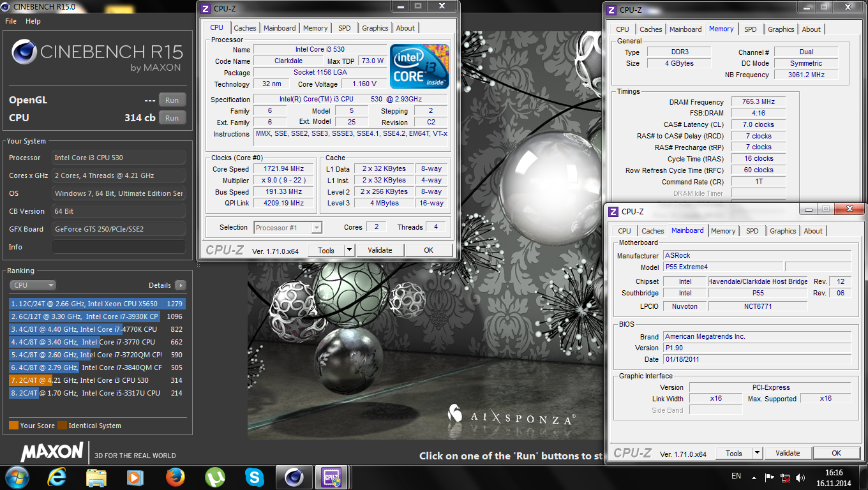Launch Internet Explorer from taskbar

coord(57,477)
